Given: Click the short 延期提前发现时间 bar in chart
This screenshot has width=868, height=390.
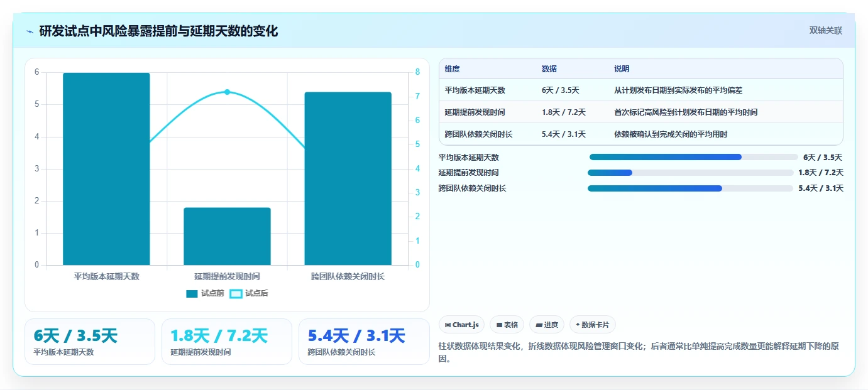Looking at the screenshot, I should (227, 236).
